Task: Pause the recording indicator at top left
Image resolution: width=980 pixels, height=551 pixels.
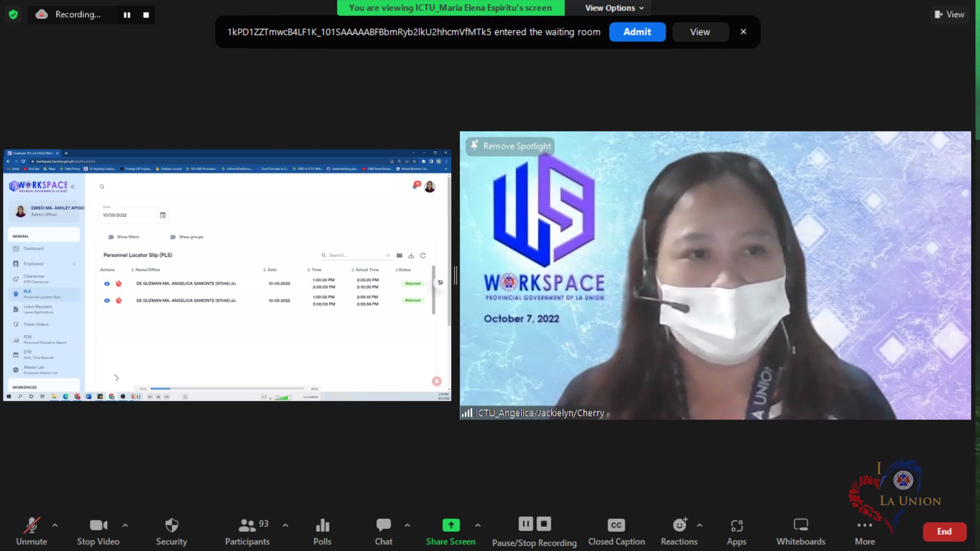Action: 127,15
